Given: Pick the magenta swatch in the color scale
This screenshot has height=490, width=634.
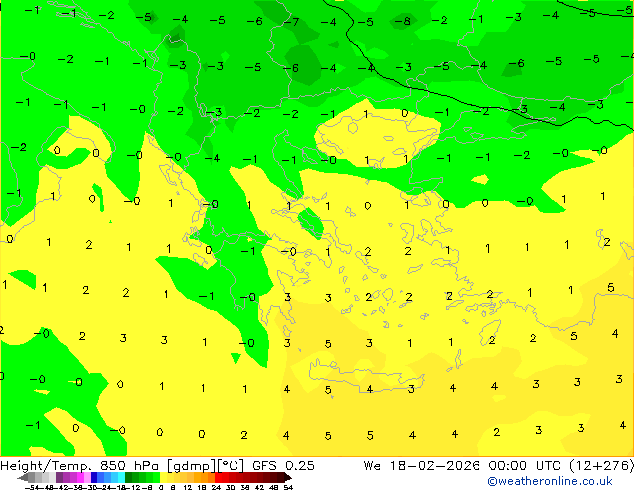Looking at the screenshot, I should (x=80, y=477).
